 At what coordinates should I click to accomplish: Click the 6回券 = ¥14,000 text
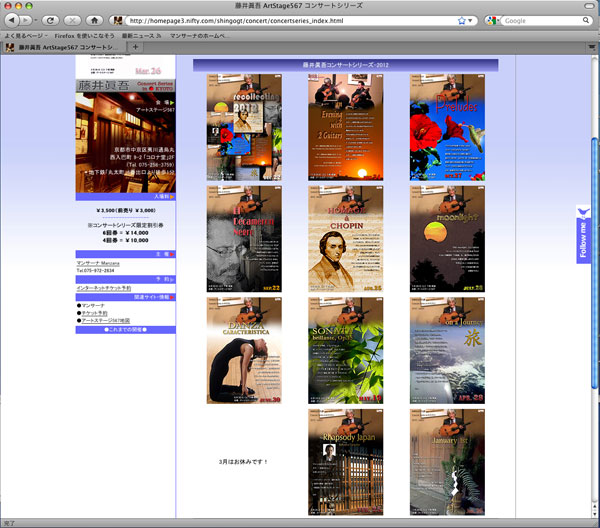point(126,233)
